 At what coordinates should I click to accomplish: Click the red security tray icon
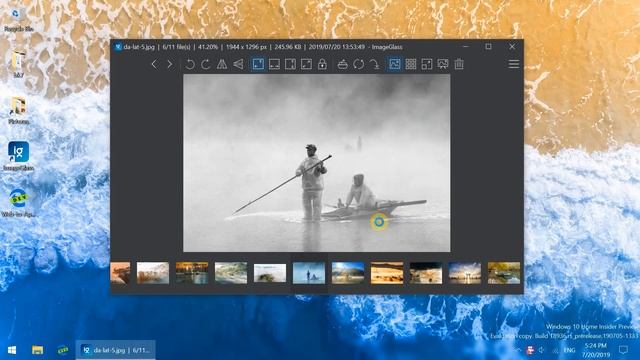coord(530,350)
